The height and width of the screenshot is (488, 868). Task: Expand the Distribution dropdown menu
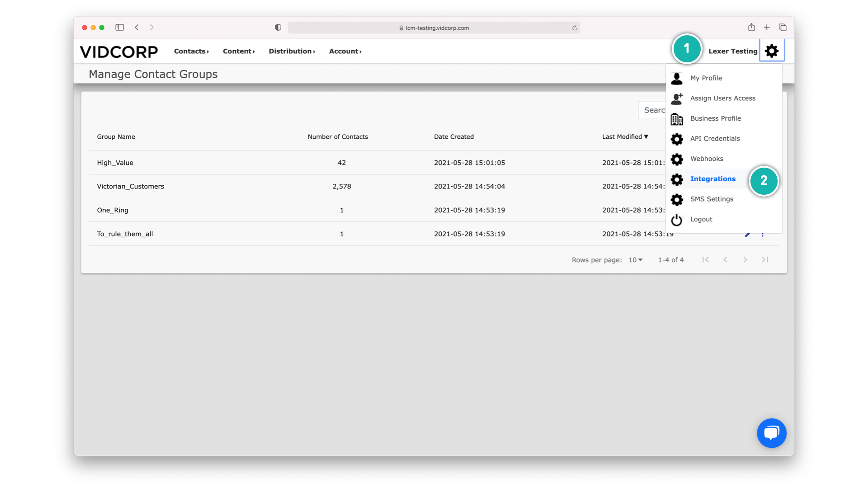point(292,52)
